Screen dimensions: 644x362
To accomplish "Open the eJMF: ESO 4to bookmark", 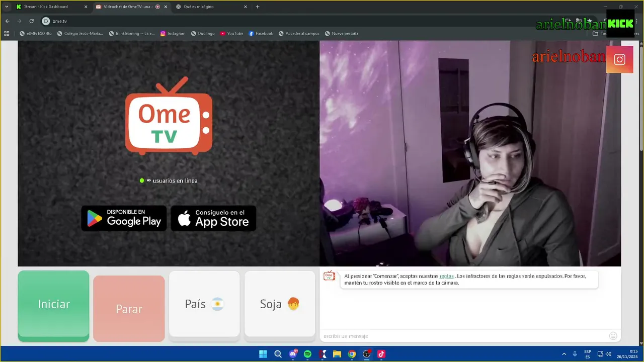I will click(36, 34).
